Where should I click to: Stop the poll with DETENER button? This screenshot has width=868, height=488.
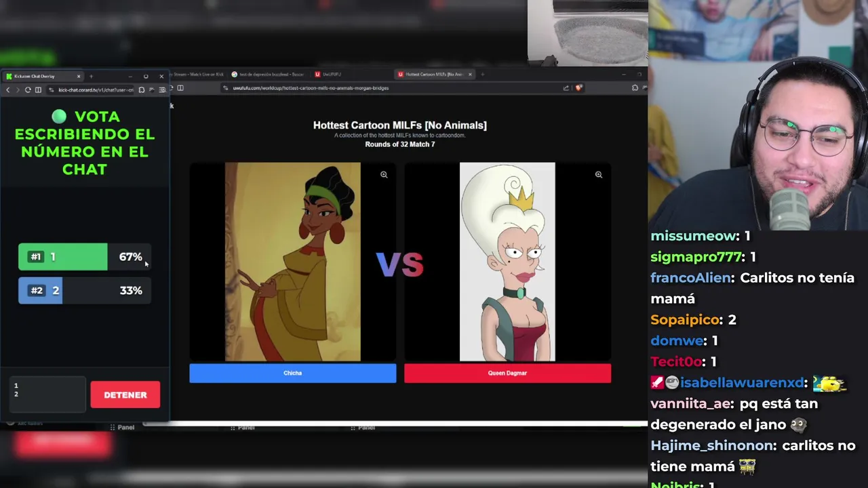click(x=125, y=394)
